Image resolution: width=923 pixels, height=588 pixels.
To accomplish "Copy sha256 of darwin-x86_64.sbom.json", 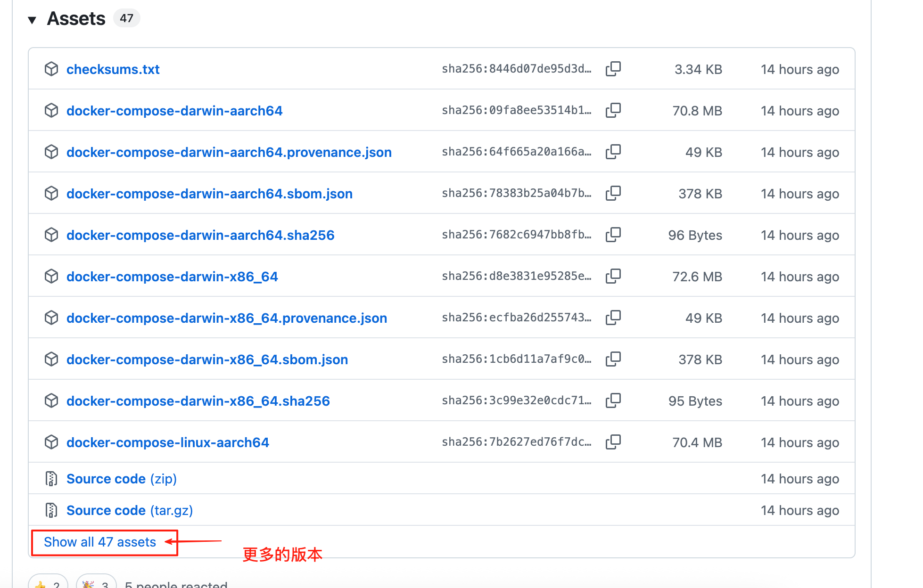I will pyautogui.click(x=613, y=359).
